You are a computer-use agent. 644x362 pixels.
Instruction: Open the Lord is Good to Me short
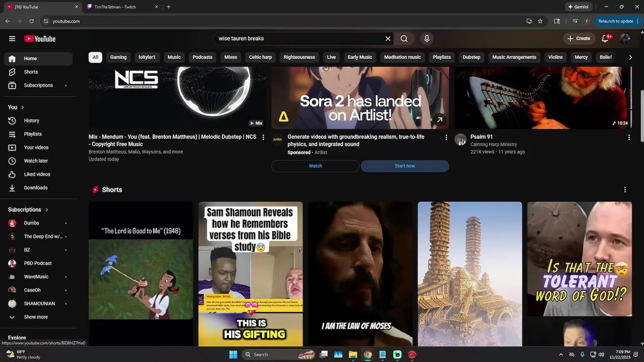tap(141, 274)
